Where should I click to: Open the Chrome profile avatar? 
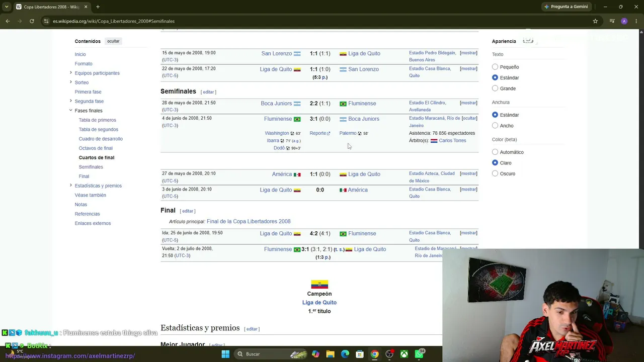(x=624, y=21)
